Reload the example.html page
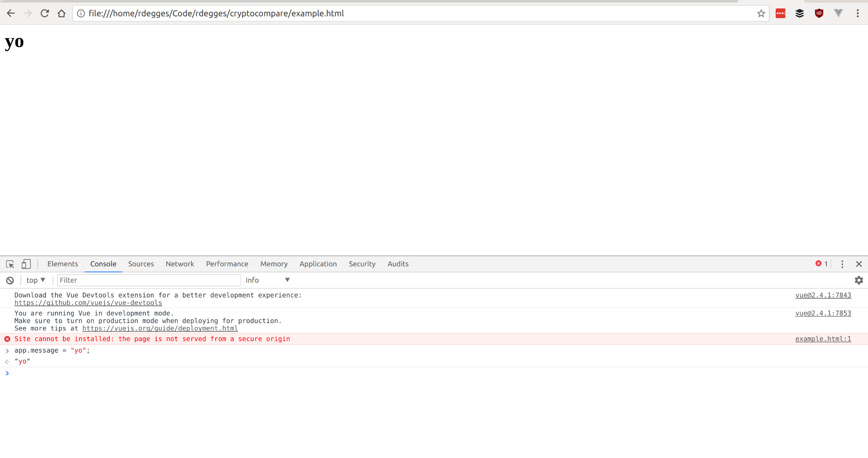868x458 pixels. [45, 13]
